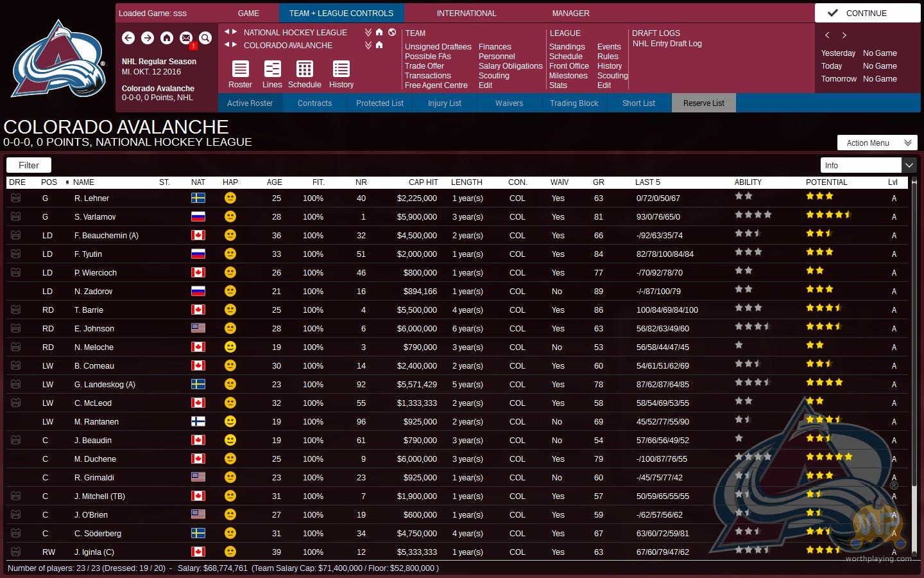Screen dimensions: 924x578
Task: Open the Trading Block tab
Action: tap(574, 103)
